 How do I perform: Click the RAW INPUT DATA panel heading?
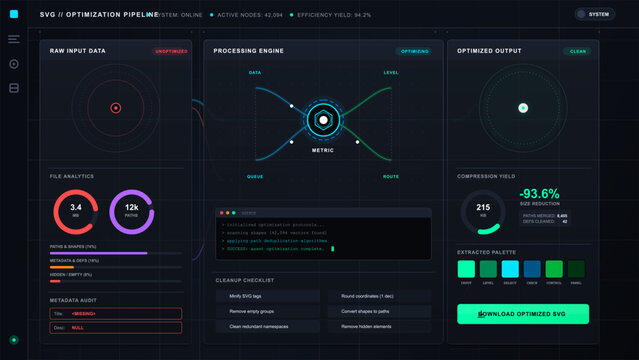coord(77,51)
